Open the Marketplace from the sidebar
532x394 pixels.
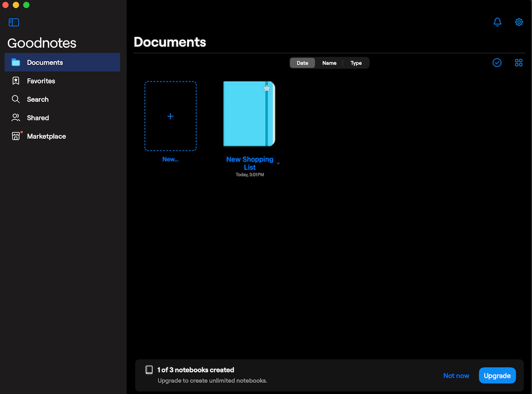[x=47, y=136]
